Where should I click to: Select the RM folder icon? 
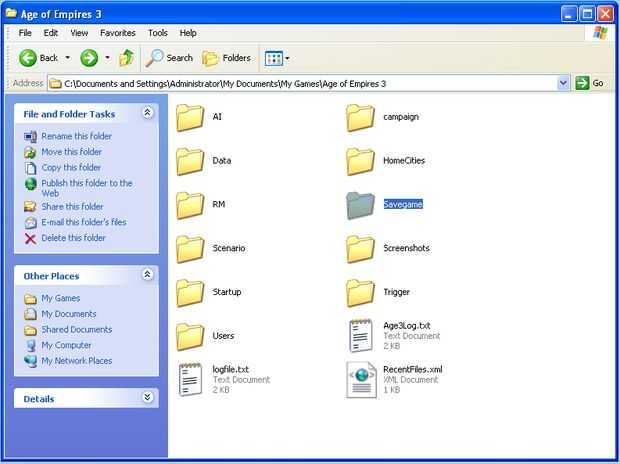click(x=190, y=205)
